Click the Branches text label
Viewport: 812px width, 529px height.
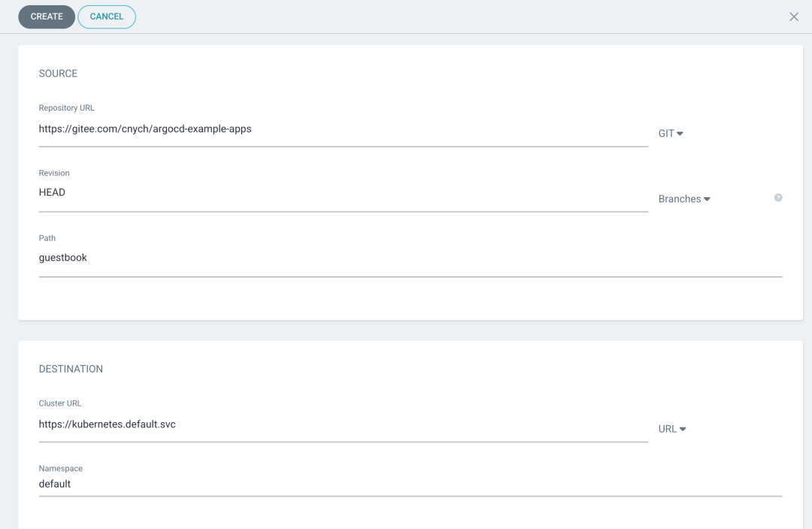click(679, 199)
